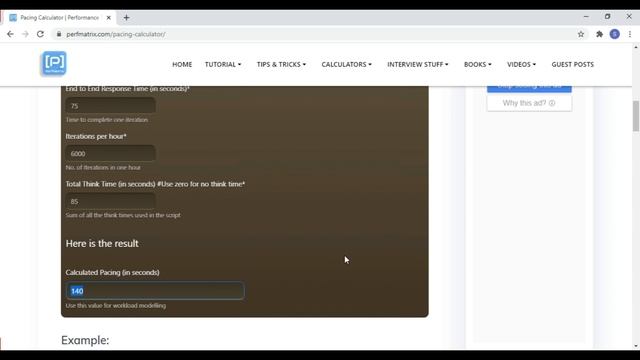Expand the TIPS & TRICKS menu

[x=281, y=64]
